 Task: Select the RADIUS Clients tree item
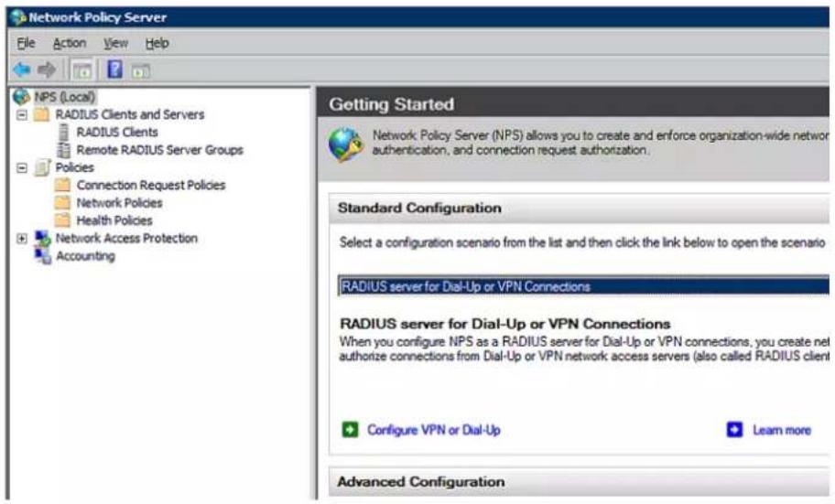coord(117,132)
